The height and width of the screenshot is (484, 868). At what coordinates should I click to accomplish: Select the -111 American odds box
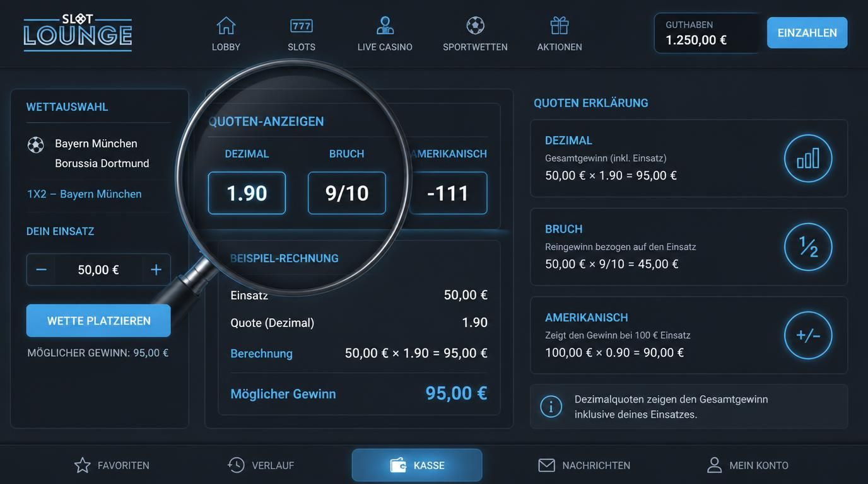(x=449, y=193)
